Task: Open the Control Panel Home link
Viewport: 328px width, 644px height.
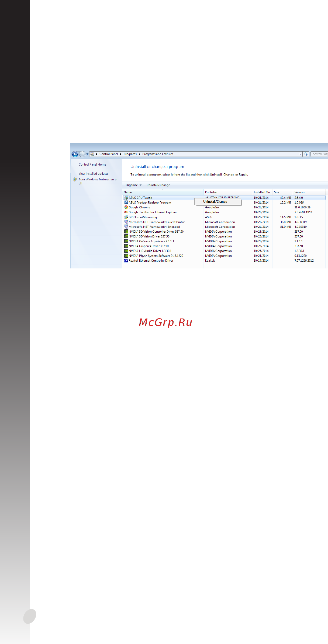Action: pos(92,164)
